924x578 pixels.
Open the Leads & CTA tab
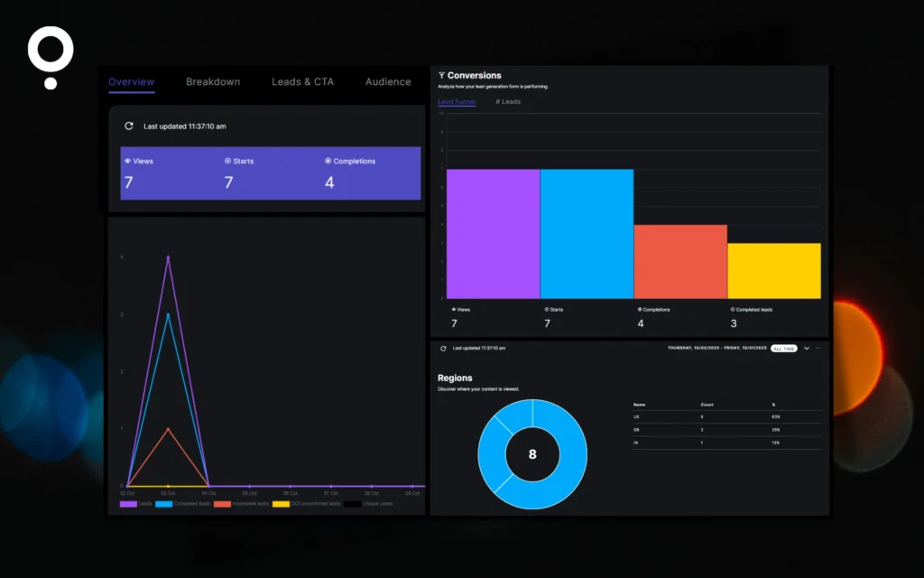302,81
